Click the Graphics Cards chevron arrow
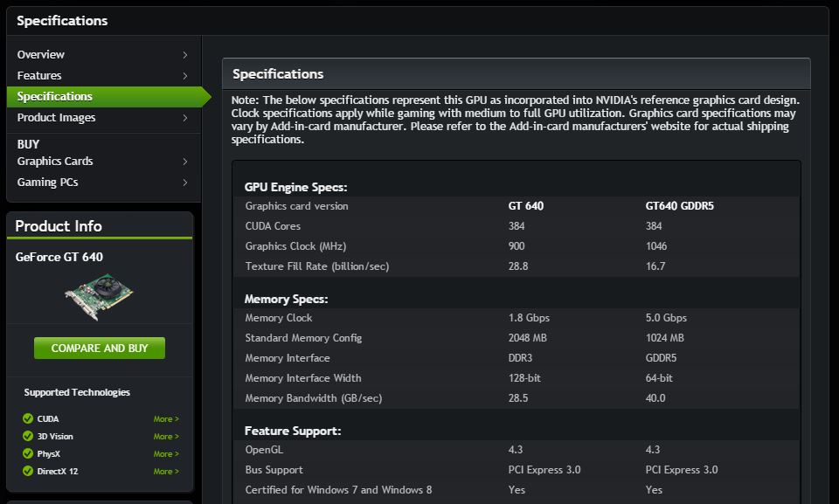Screen dimensions: 839x504 [185, 162]
